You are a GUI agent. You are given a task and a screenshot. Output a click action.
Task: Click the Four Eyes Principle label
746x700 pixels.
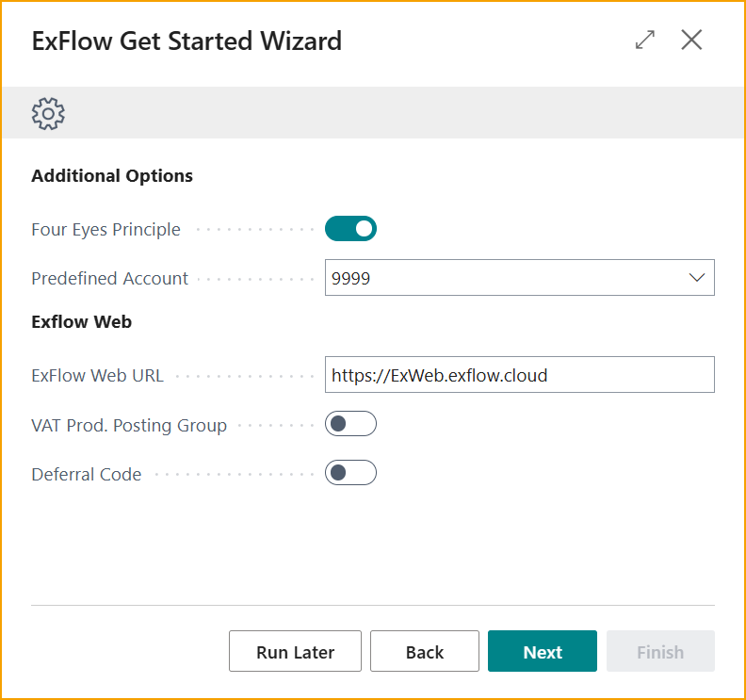tap(105, 230)
